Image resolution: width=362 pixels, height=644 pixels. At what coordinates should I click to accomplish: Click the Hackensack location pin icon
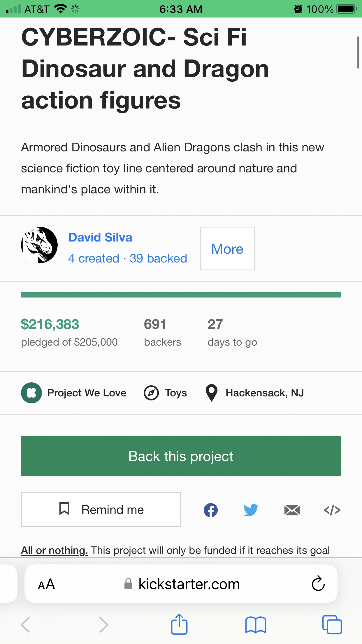(x=211, y=393)
